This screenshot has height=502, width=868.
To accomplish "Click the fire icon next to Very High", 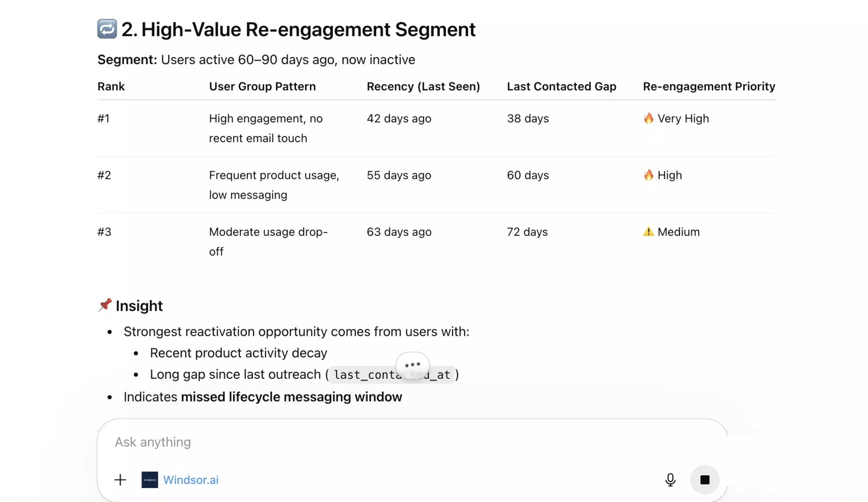I will point(648,118).
